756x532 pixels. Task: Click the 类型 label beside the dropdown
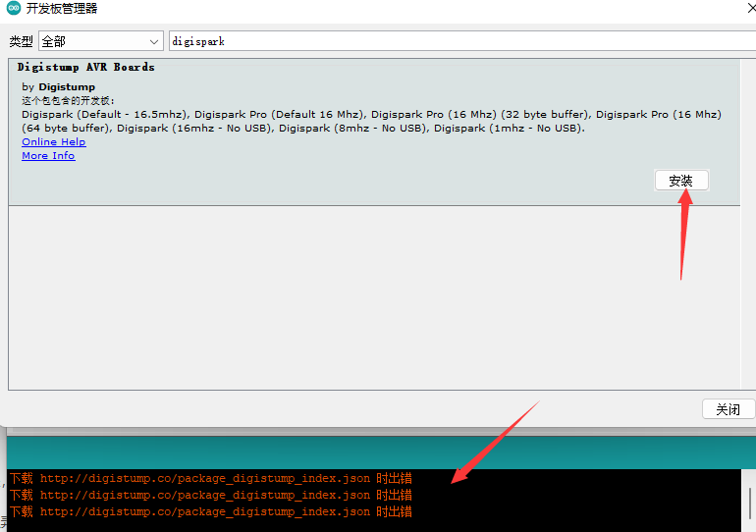pyautogui.click(x=22, y=42)
